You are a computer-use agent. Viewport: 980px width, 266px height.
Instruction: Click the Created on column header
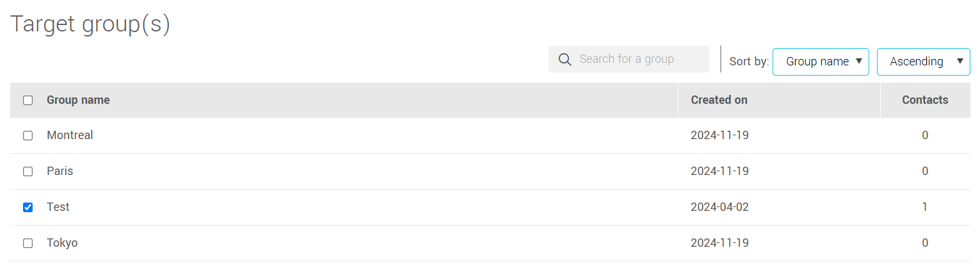click(719, 100)
